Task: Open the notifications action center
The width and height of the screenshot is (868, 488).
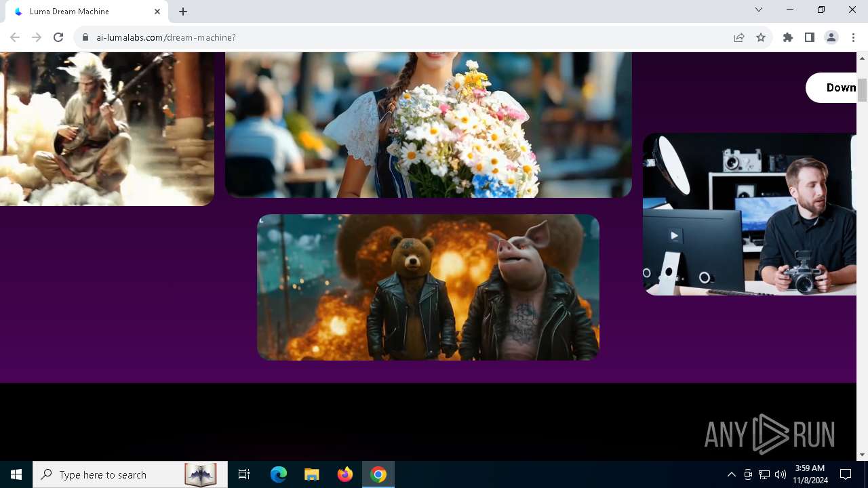Action: (846, 474)
